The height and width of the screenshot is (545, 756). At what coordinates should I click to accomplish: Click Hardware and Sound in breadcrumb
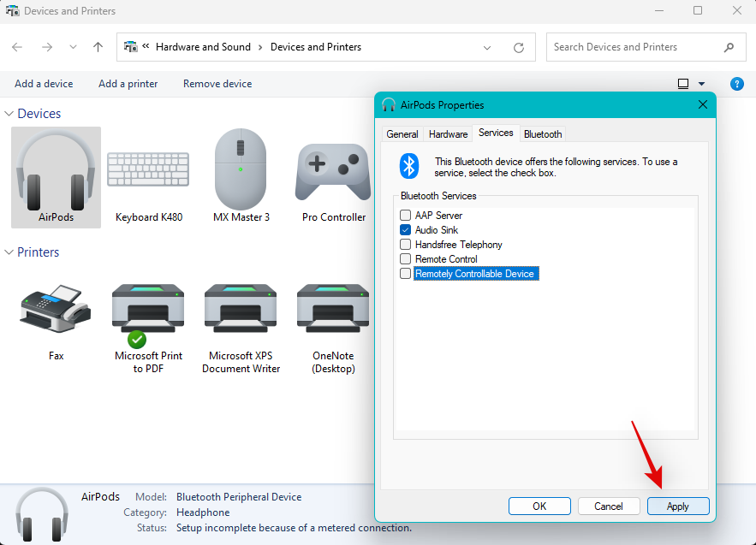[203, 47]
